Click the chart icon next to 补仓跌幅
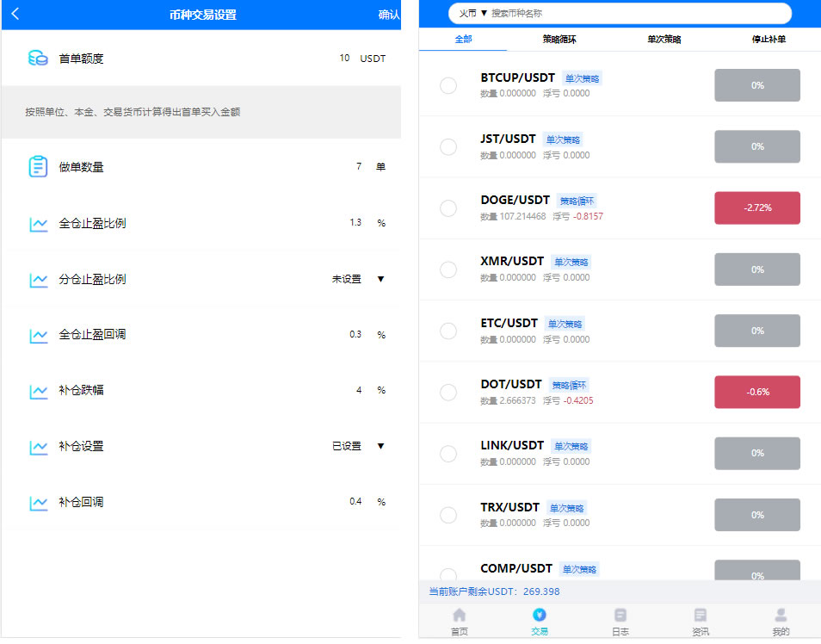 36,390
